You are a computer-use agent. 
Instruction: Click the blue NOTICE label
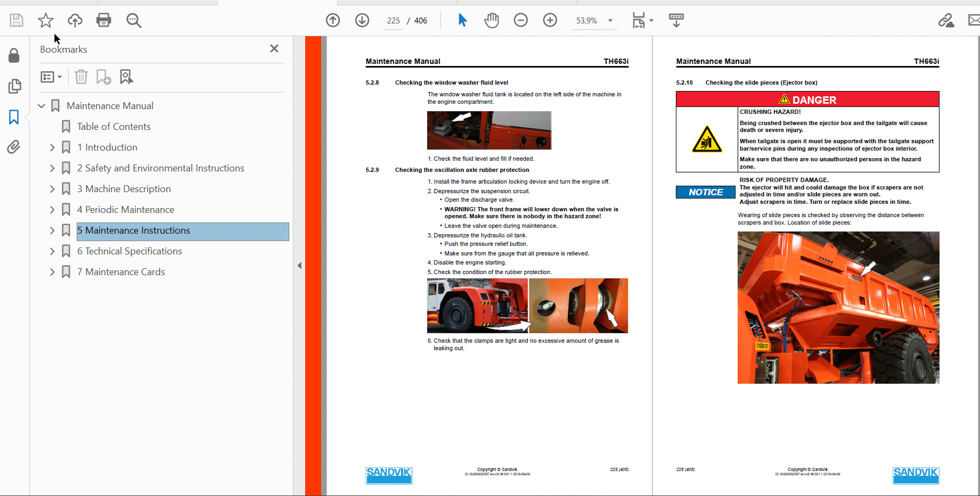[x=705, y=192]
